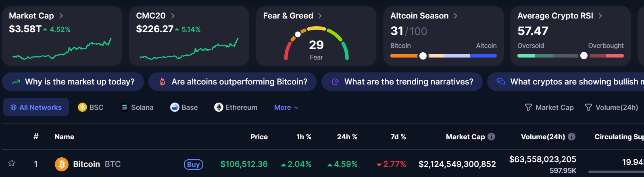
Task: Click the Bitcoin orange coin logo
Action: 62,164
